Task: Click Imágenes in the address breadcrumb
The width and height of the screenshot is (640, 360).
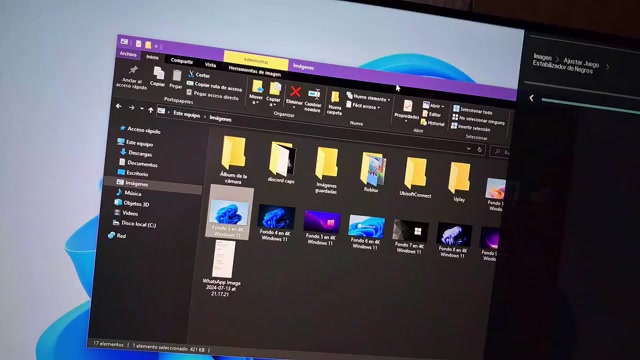Action: 220,118
